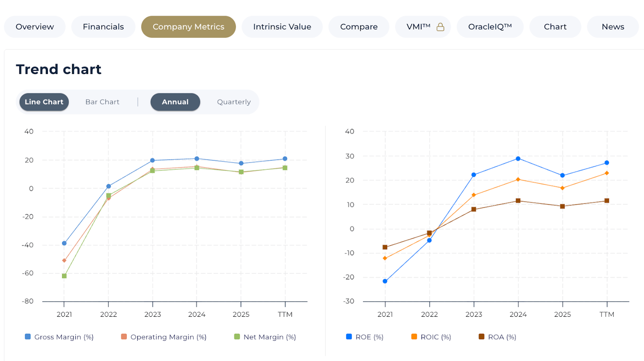Open the Overview tab
The image size is (644, 361).
(35, 27)
